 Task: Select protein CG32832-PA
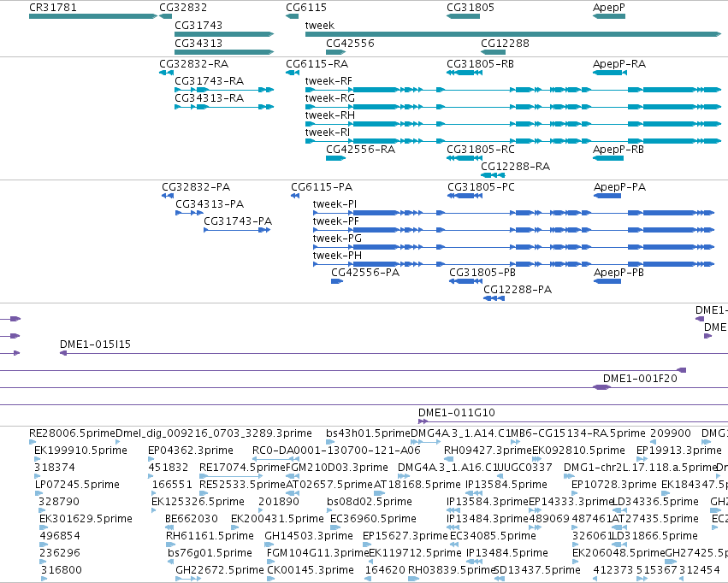click(x=168, y=196)
